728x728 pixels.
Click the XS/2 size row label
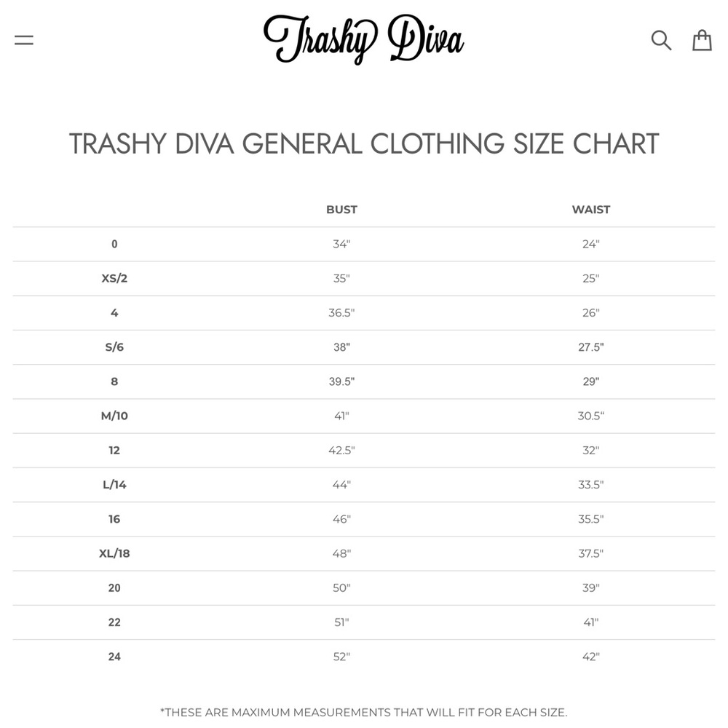pos(114,278)
